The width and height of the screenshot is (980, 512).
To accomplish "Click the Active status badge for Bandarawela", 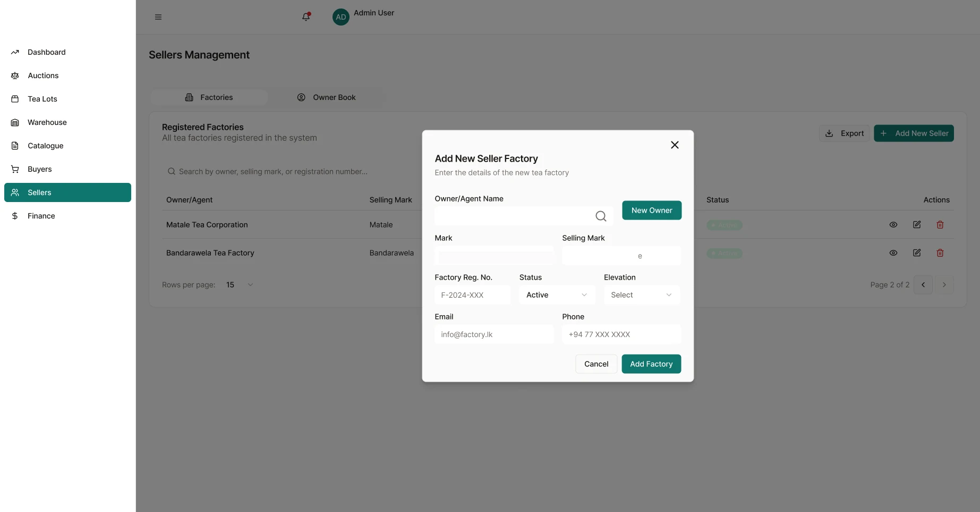I will pos(725,254).
